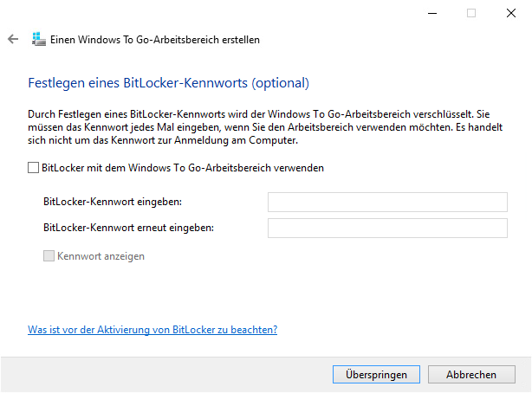Go back using the arrow icon

(13, 39)
